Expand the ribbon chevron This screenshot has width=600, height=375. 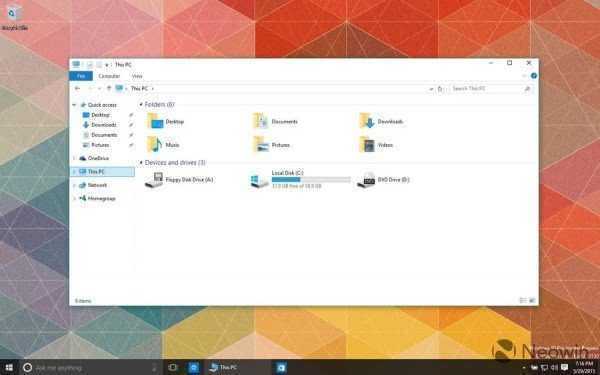pyautogui.click(x=524, y=76)
